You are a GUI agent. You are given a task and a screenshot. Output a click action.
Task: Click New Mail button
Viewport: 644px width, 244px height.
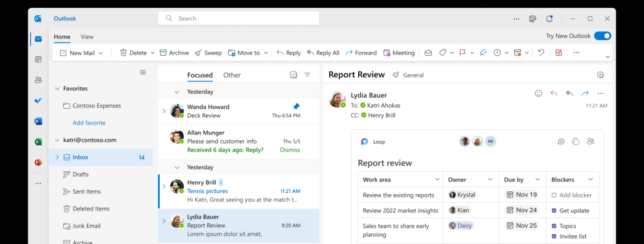tap(78, 53)
